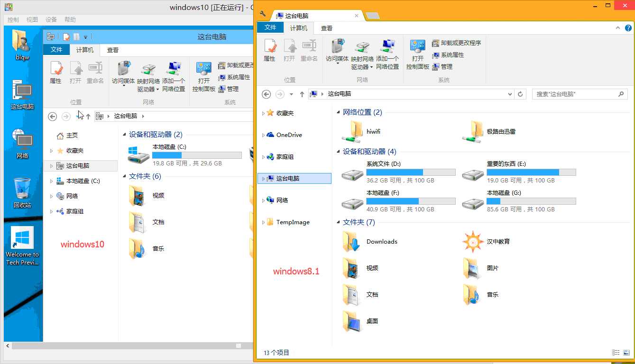The width and height of the screenshot is (635, 364).
Task: Click back arrow in Windows 8.1 explorer
Action: click(x=267, y=94)
